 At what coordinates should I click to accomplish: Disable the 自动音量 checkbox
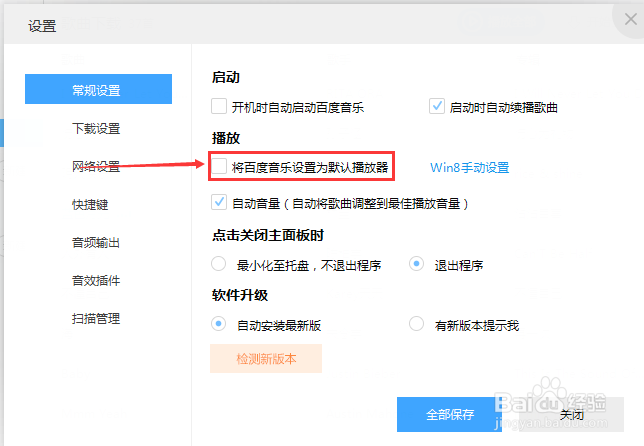coord(219,202)
